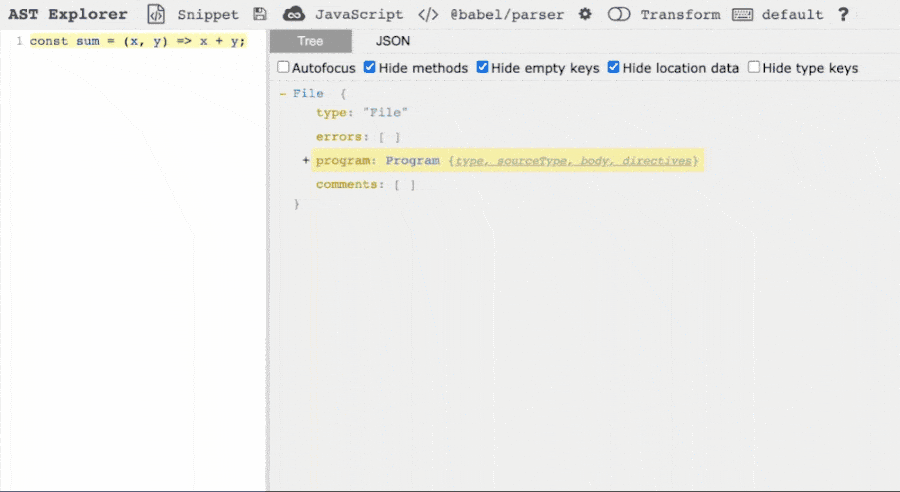Screen dimensions: 900x492
Task: Disable Hide location data checkbox
Action: tap(614, 68)
